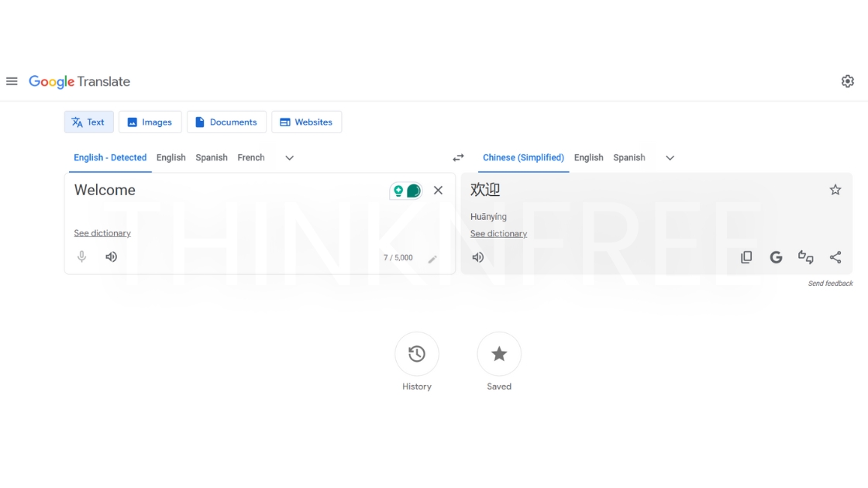Choose French as source language
The width and height of the screenshot is (868, 488).
(x=251, y=158)
